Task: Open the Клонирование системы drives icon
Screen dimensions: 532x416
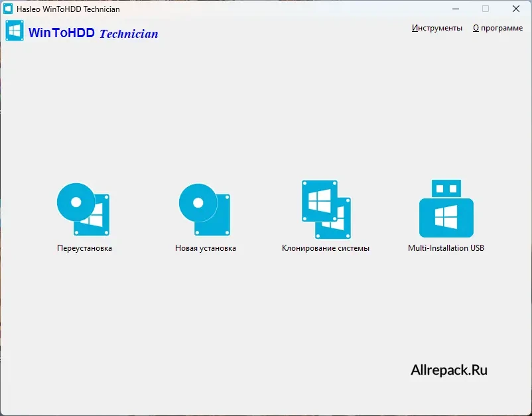Action: [x=326, y=210]
